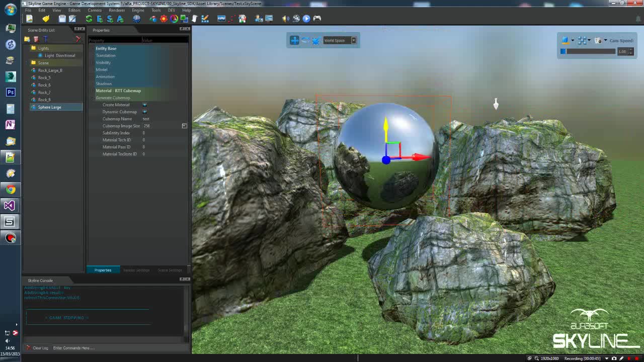
Task: Open the color wheel toolbar icon
Action: coord(174,19)
